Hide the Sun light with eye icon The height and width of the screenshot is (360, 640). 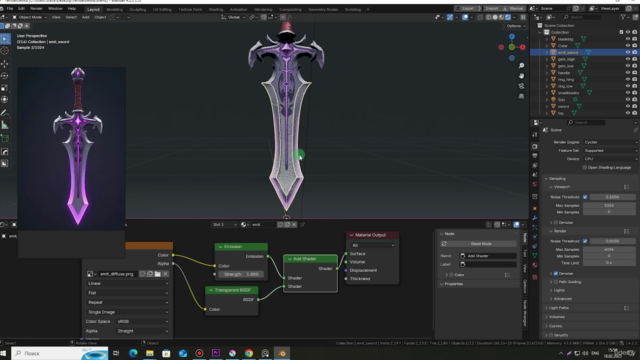point(628,100)
